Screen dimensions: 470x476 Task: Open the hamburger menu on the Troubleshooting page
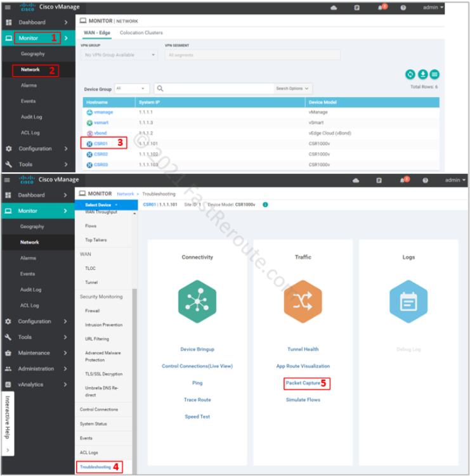click(x=7, y=180)
